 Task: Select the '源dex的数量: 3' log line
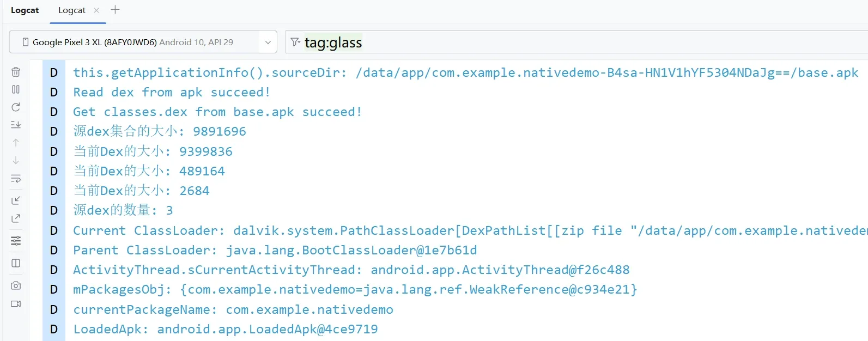click(x=123, y=210)
